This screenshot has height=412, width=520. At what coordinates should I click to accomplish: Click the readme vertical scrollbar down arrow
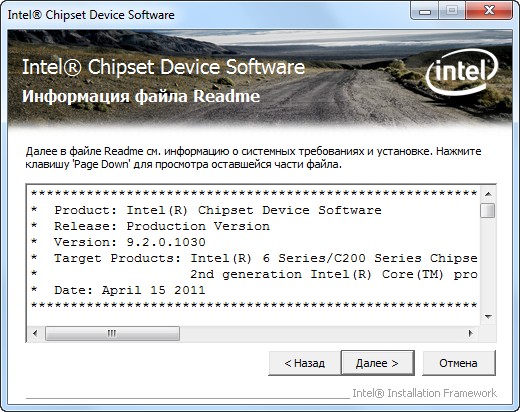488,317
